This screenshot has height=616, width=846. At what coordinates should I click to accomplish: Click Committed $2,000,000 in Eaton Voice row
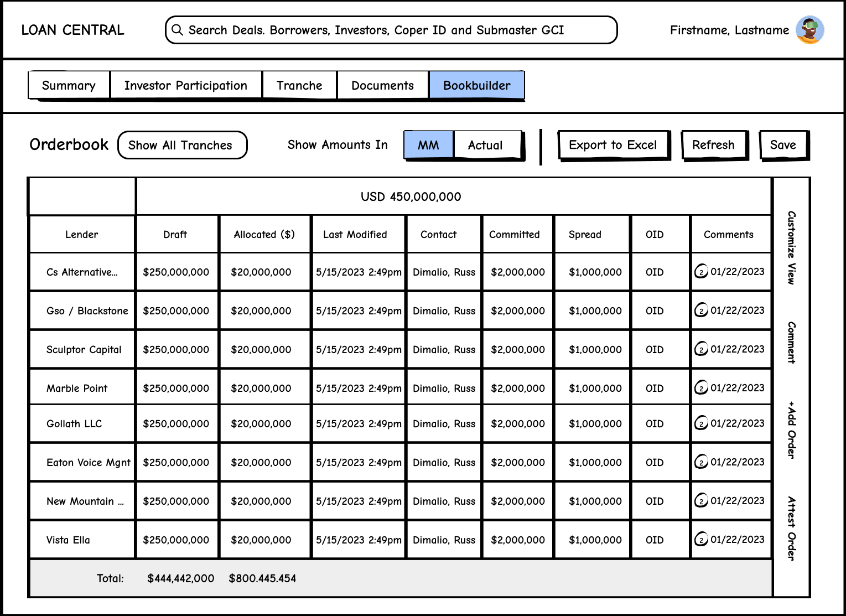518,462
